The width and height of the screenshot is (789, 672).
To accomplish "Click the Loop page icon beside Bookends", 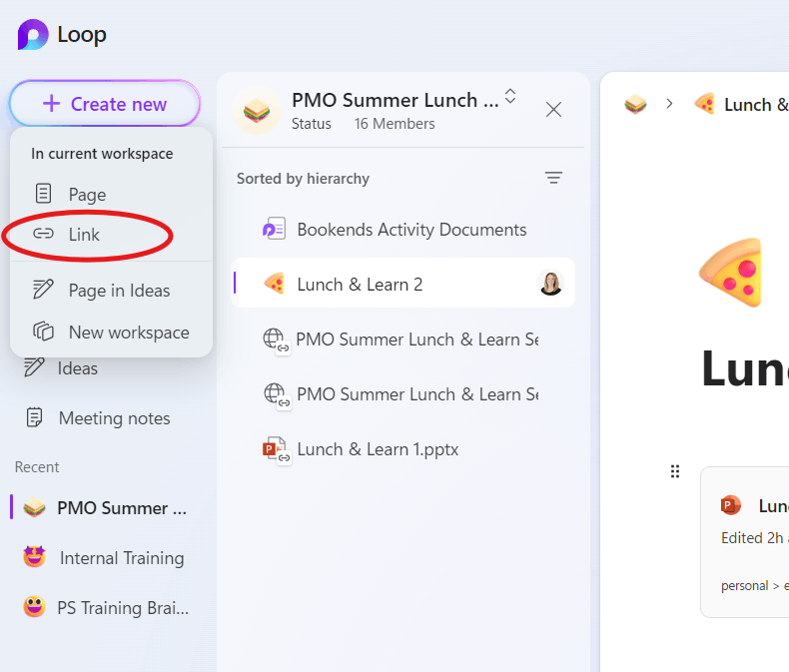I will click(275, 229).
